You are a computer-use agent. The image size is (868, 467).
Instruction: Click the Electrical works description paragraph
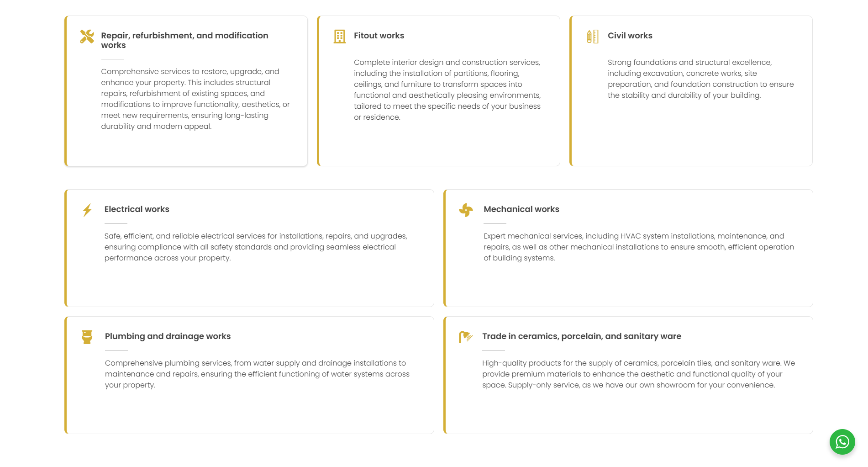256,247
